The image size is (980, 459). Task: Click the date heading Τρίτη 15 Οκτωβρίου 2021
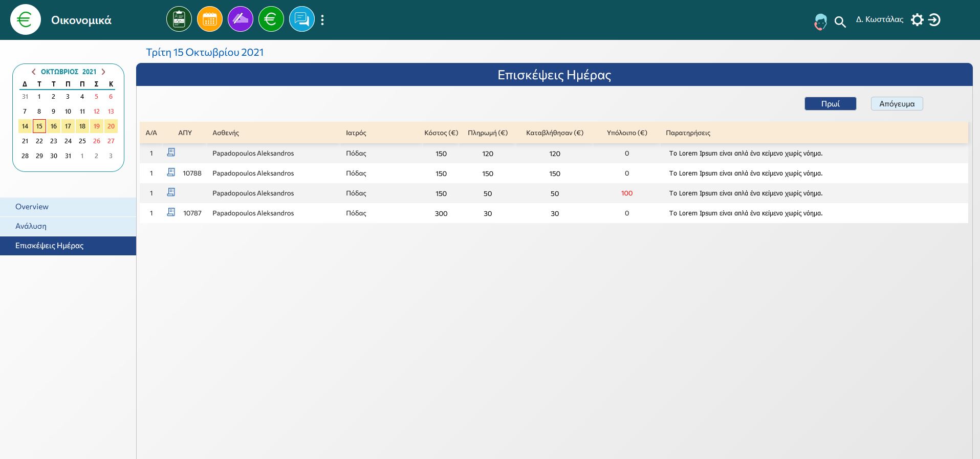point(205,52)
